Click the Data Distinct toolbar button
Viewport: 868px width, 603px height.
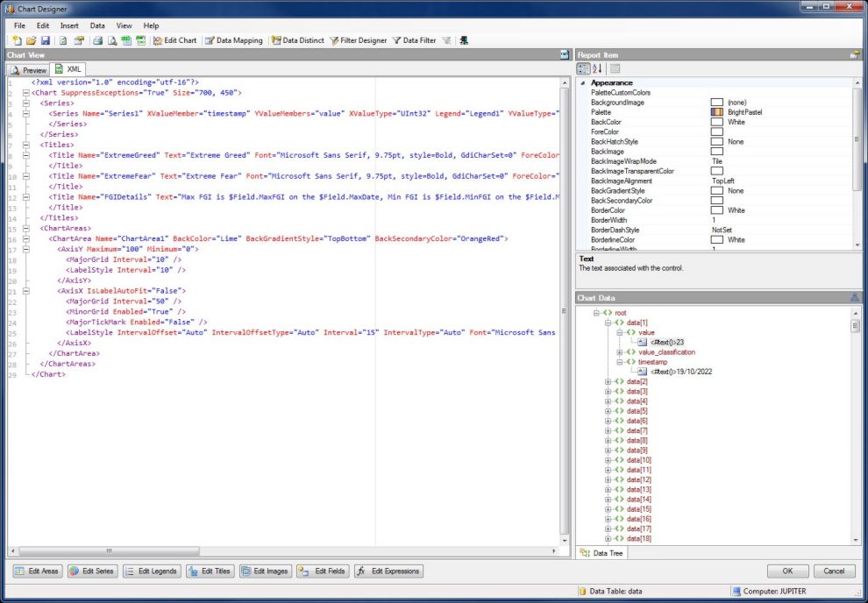(297, 40)
